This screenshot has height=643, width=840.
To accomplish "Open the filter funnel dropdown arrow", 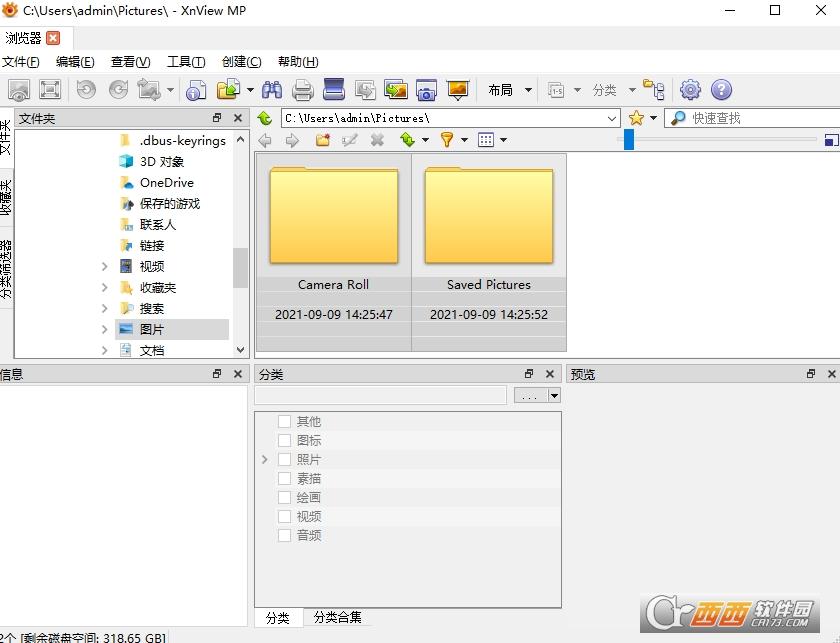I will pyautogui.click(x=464, y=140).
